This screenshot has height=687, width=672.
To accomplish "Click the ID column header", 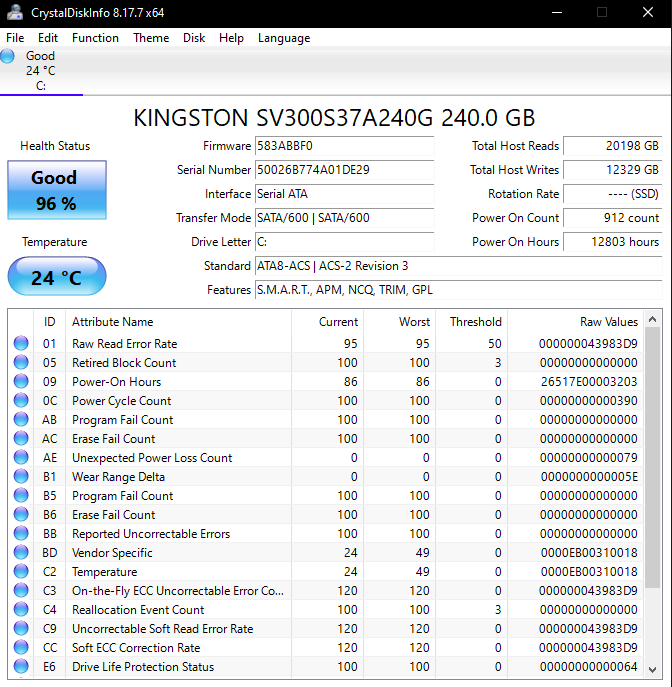I will click(50, 322).
